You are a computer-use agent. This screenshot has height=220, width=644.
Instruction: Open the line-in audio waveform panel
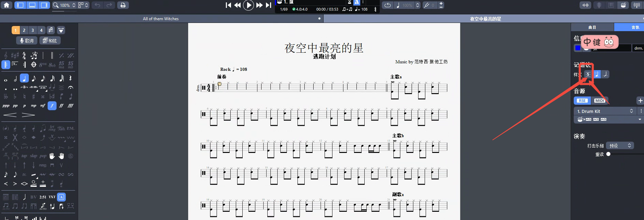tap(586, 5)
